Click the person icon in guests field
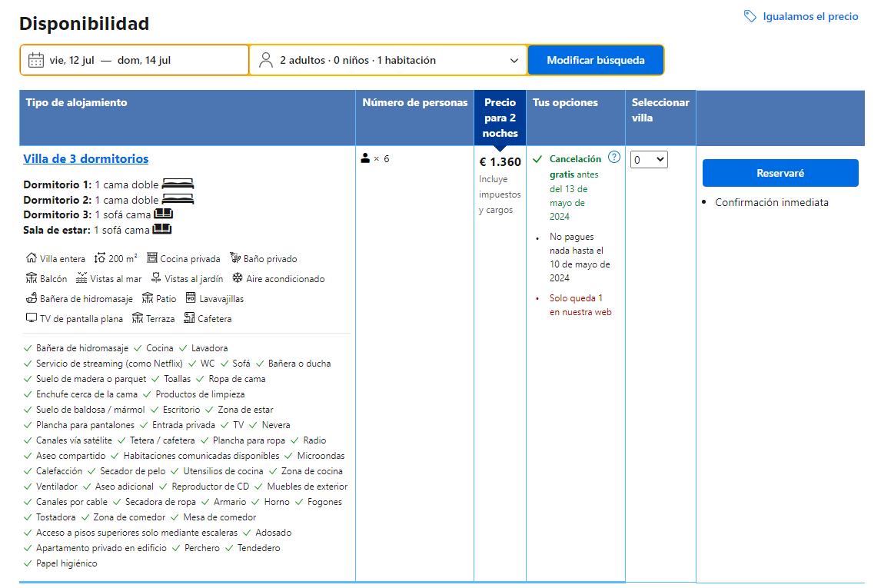Image resolution: width=881 pixels, height=588 pixels. (266, 60)
